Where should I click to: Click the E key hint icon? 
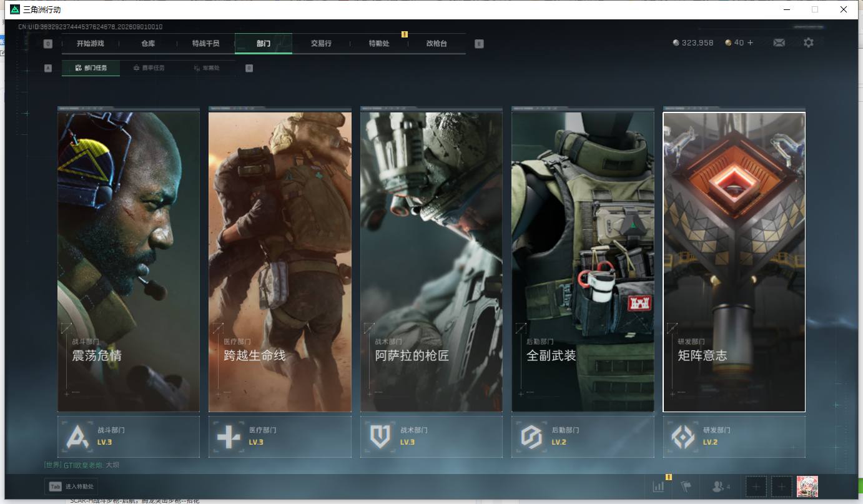click(x=479, y=44)
